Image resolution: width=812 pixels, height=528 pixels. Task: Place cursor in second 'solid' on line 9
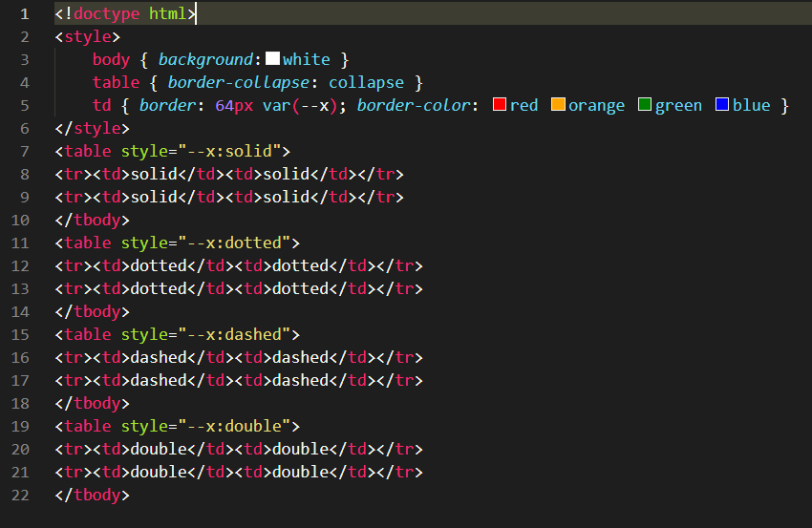287,197
